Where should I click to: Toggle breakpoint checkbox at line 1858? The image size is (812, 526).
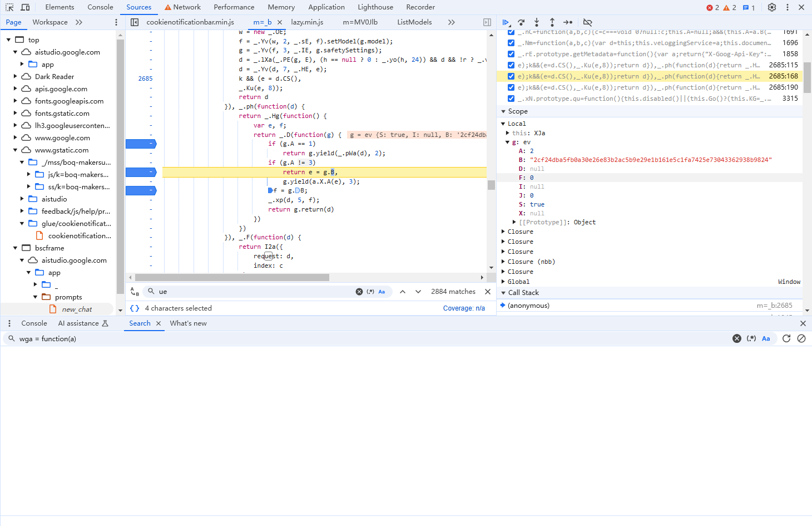(511, 54)
